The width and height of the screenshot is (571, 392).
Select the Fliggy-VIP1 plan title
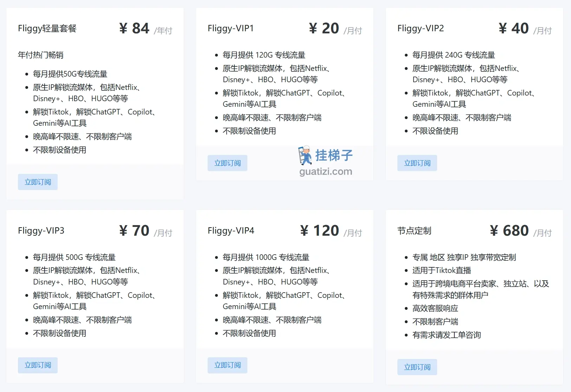tap(231, 28)
